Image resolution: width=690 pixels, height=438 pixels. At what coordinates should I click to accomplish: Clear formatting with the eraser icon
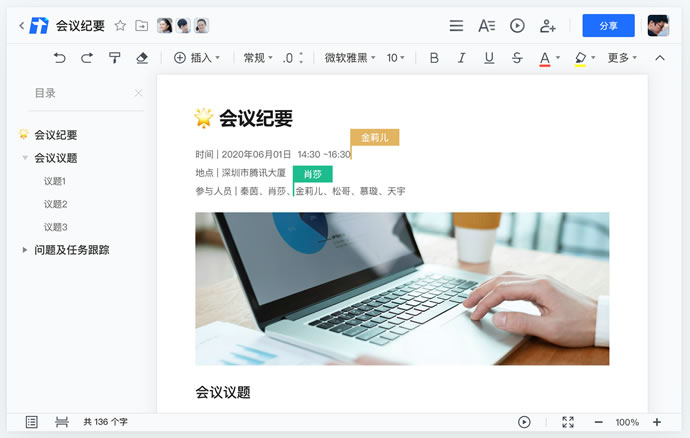[x=142, y=58]
